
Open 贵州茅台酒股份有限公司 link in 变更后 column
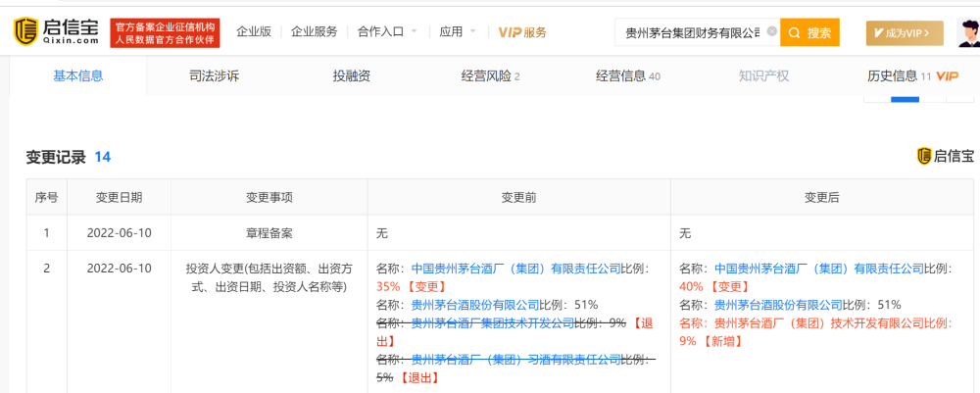(778, 306)
